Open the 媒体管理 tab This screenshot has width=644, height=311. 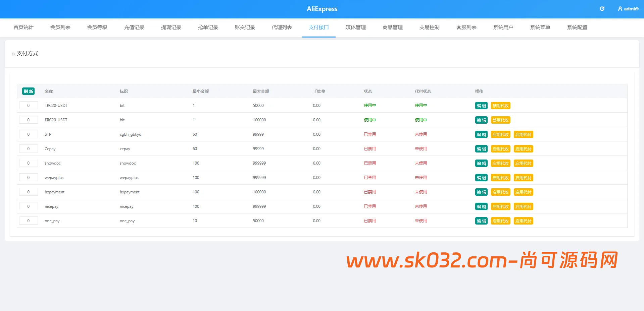pyautogui.click(x=356, y=27)
